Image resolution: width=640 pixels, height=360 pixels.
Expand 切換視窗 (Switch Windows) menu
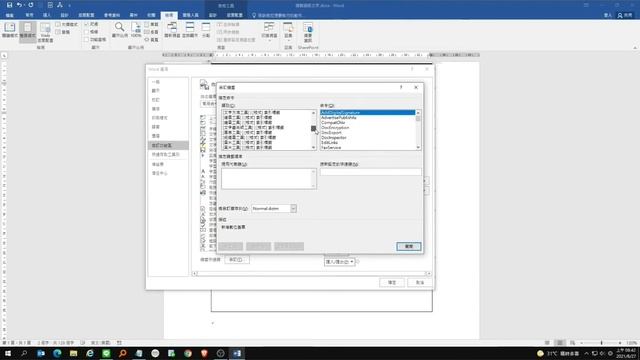click(x=269, y=32)
